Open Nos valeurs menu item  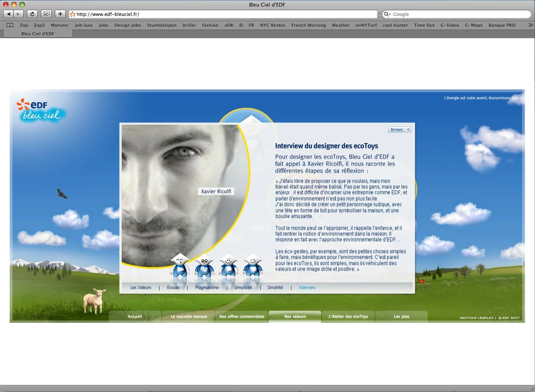(295, 317)
